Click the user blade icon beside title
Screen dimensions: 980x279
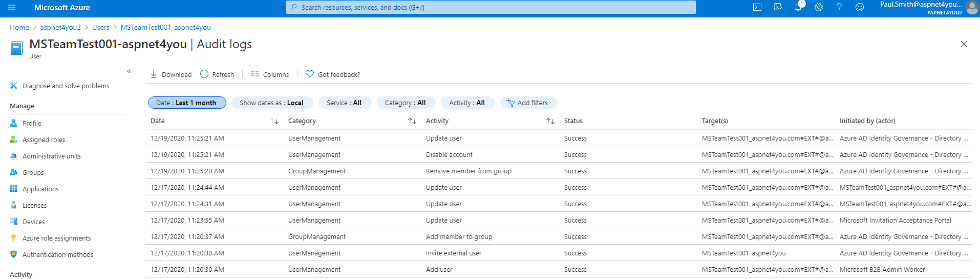[17, 48]
